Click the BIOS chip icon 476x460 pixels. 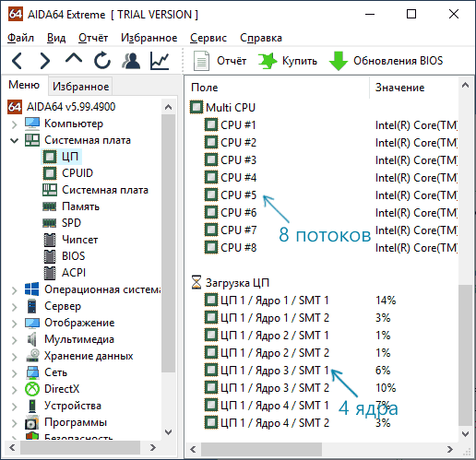50,256
